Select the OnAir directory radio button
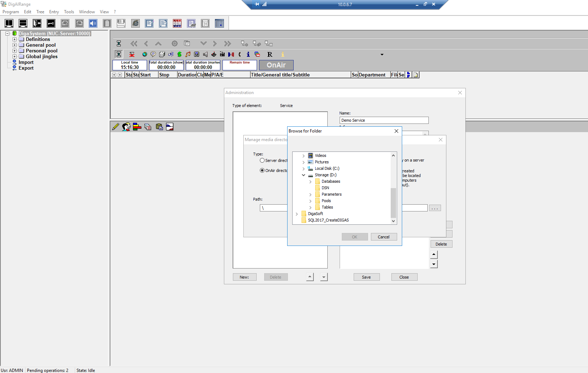This screenshot has height=373, width=588. click(x=262, y=171)
